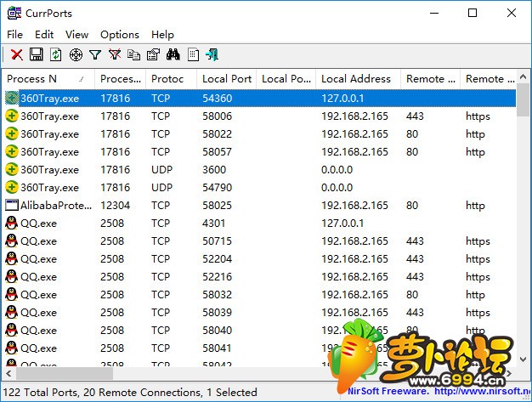Sort by the Process N column header

point(48,79)
